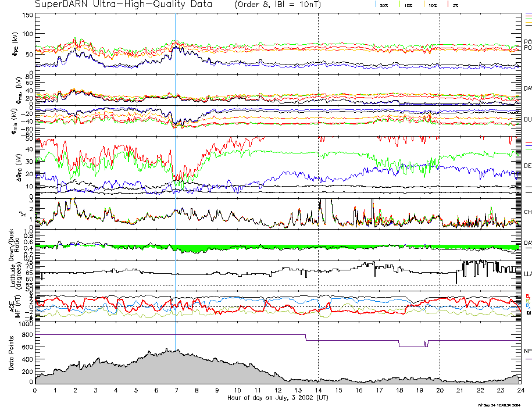The height and width of the screenshot is (407, 532).
Task: Click the 15% legend entry at top
Action: coord(408,5)
